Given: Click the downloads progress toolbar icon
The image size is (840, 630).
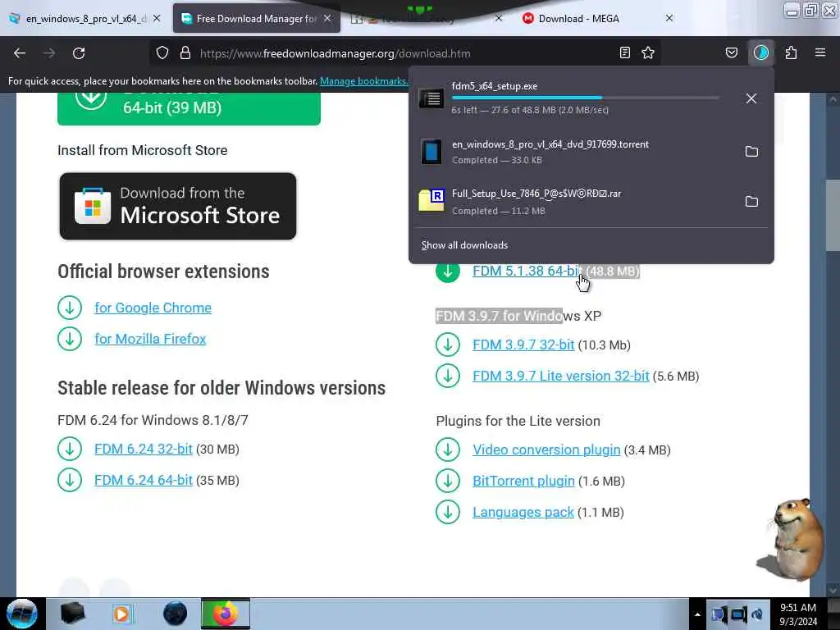Looking at the screenshot, I should [x=760, y=52].
